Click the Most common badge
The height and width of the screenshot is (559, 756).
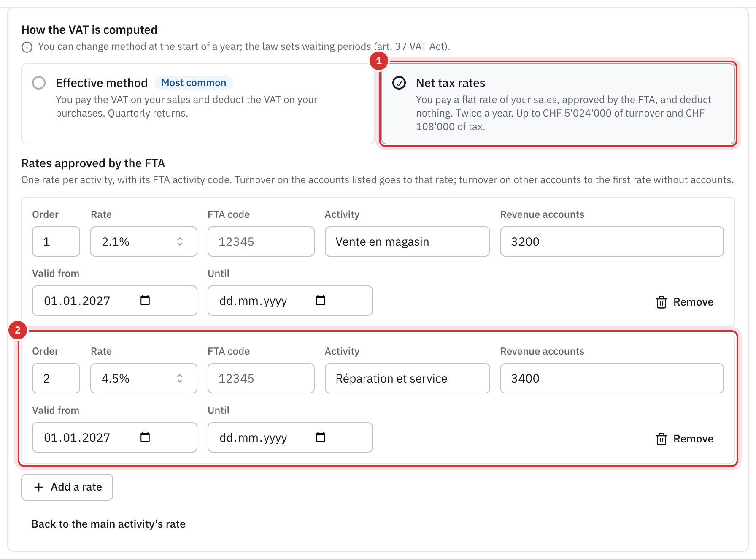pyautogui.click(x=194, y=83)
